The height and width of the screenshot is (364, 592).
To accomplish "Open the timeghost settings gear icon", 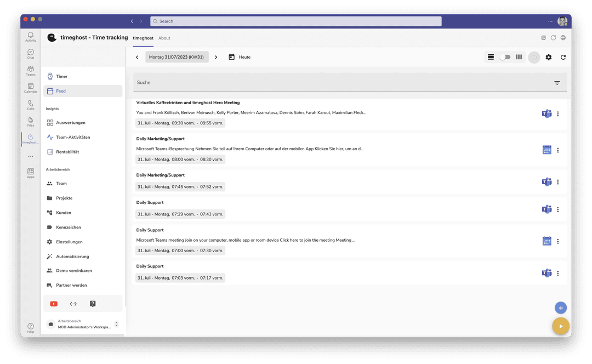I will point(549,56).
